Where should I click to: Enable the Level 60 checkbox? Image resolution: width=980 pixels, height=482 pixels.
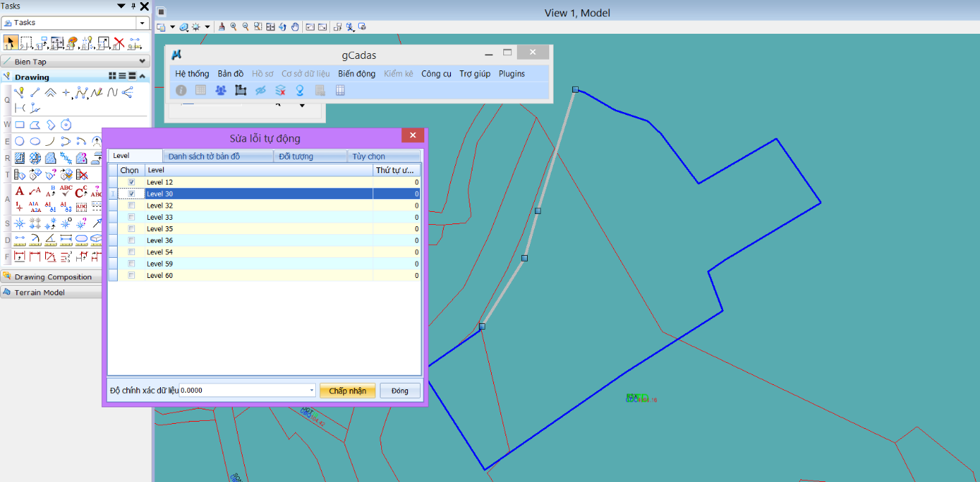[131, 276]
